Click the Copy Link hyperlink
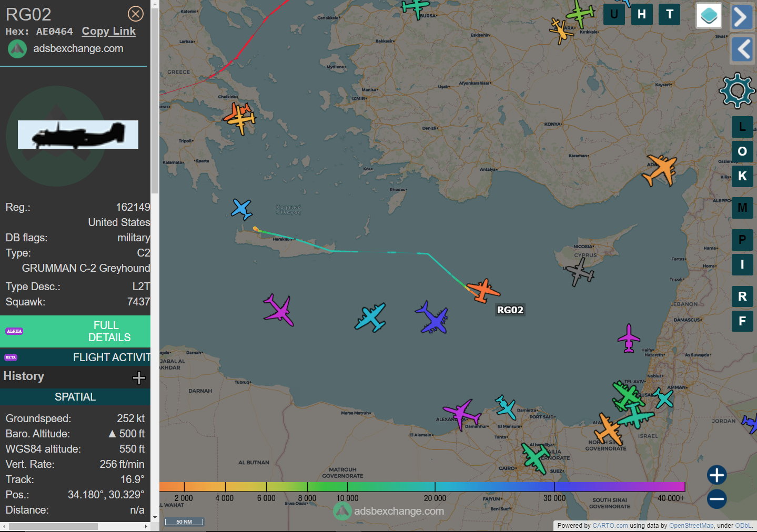This screenshot has width=757, height=532. [x=109, y=31]
